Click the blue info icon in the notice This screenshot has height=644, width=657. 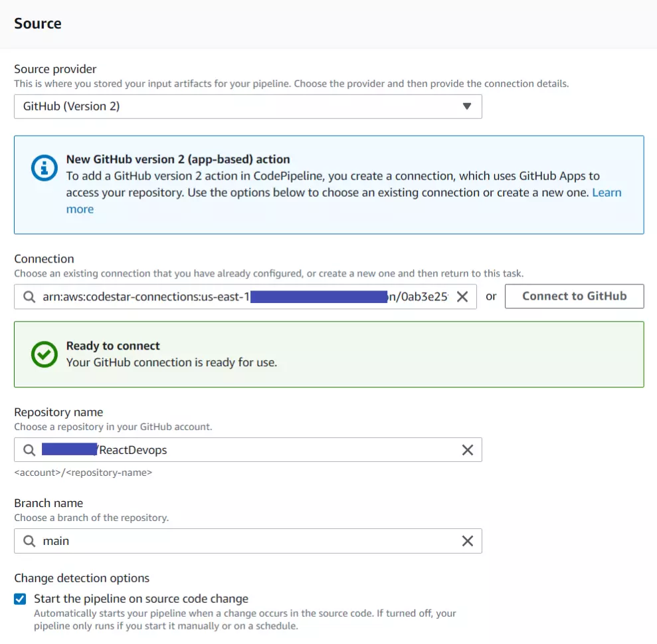click(44, 168)
